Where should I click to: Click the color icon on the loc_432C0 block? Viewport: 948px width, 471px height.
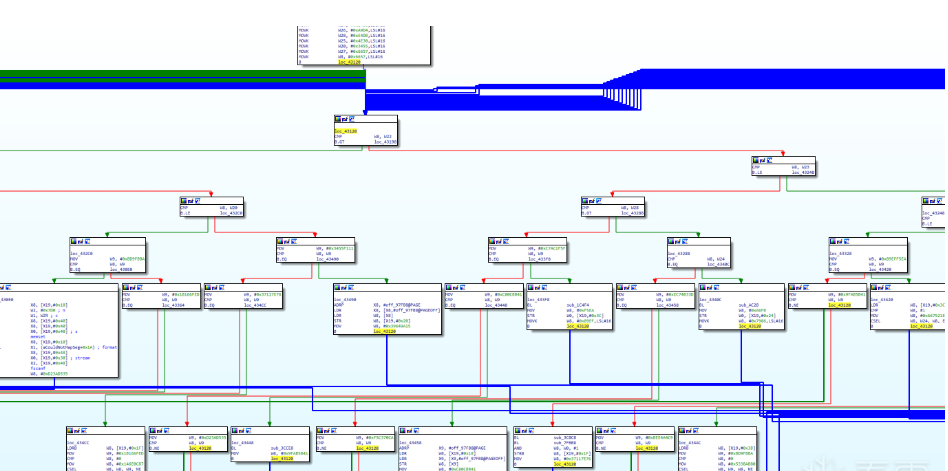point(73,241)
